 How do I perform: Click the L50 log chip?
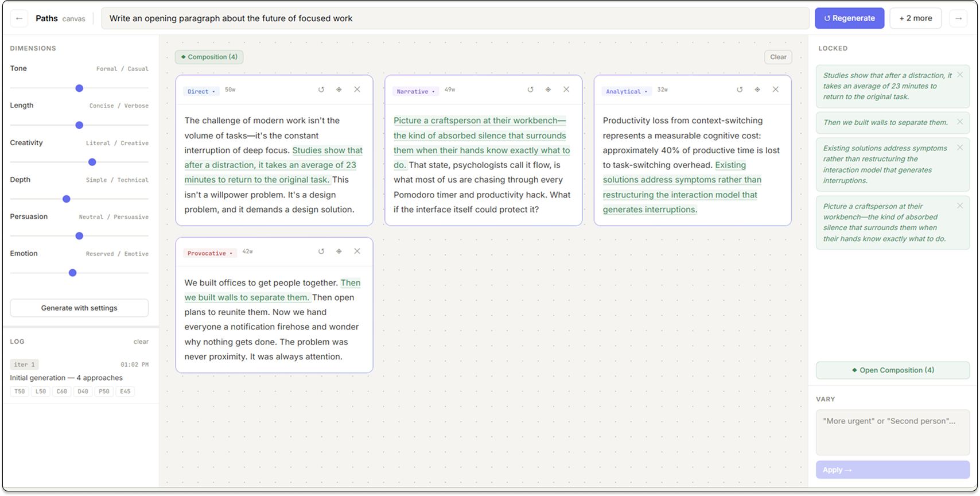[41, 392]
